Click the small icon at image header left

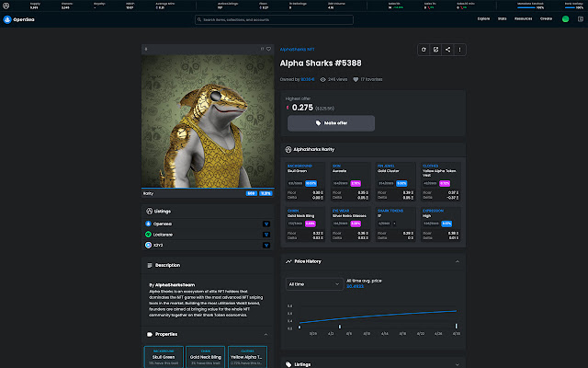(x=146, y=49)
